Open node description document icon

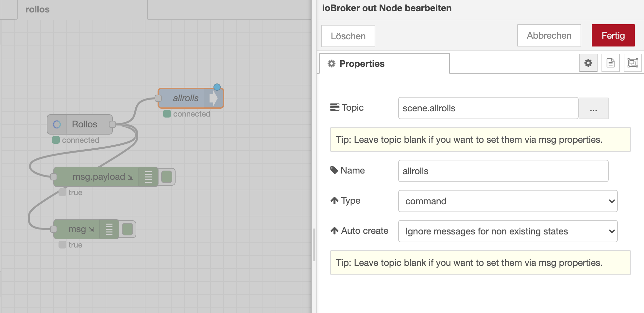pyautogui.click(x=610, y=63)
